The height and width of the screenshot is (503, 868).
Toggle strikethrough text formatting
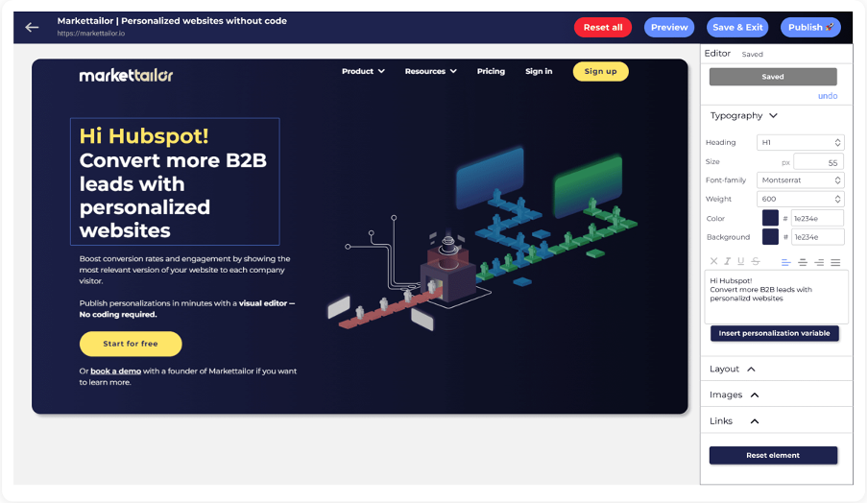click(x=756, y=261)
